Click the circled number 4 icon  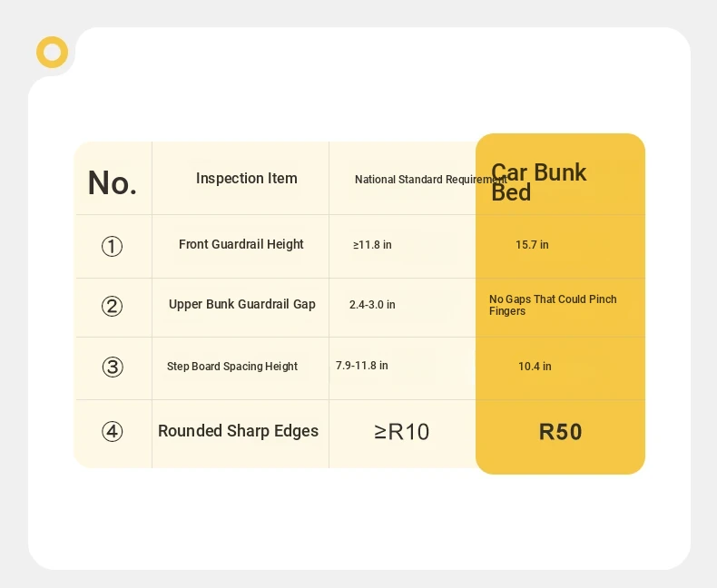(112, 432)
